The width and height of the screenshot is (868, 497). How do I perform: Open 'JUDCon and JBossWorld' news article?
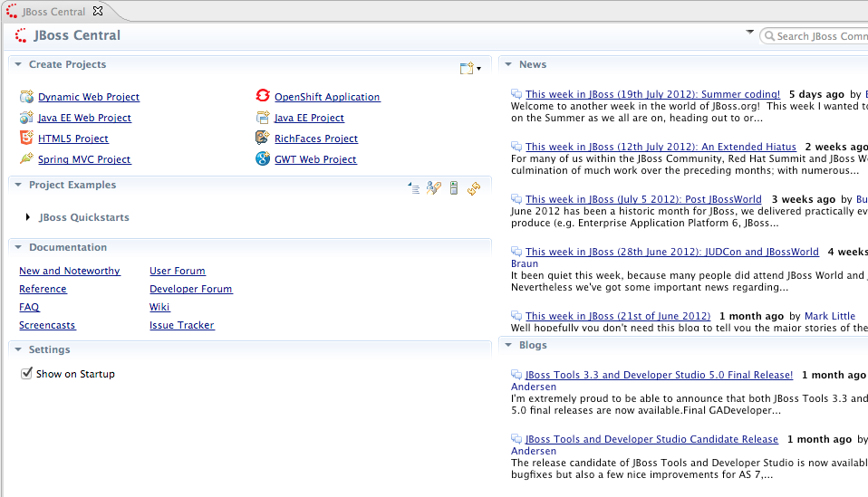[x=672, y=252]
